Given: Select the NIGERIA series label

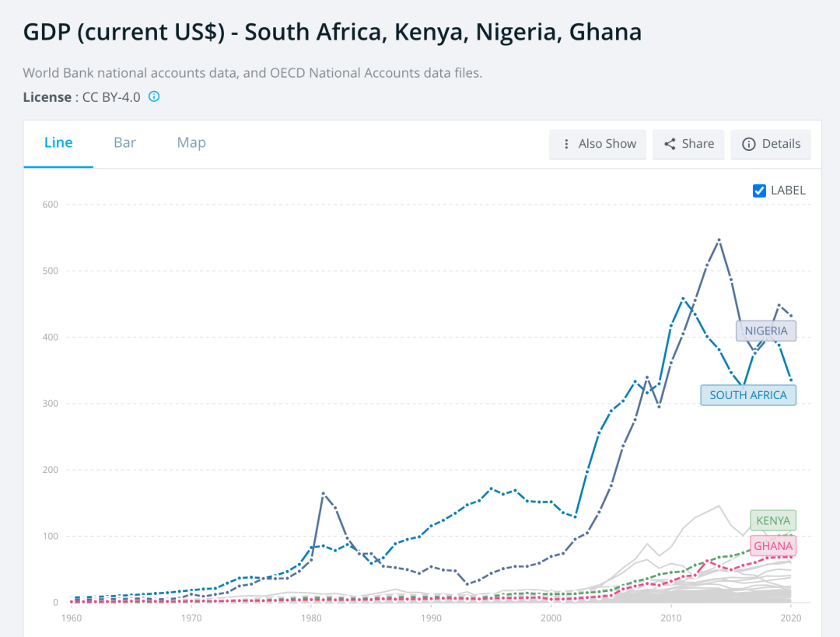Looking at the screenshot, I should click(x=766, y=331).
